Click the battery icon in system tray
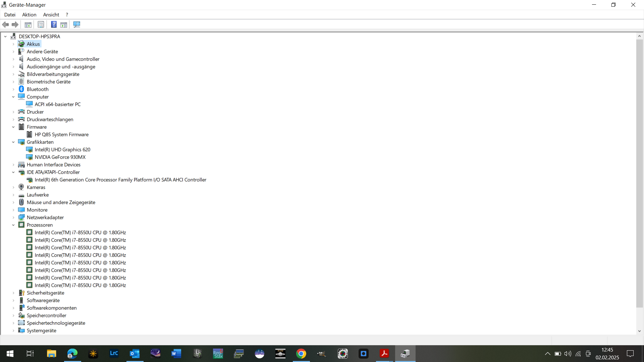 558,354
